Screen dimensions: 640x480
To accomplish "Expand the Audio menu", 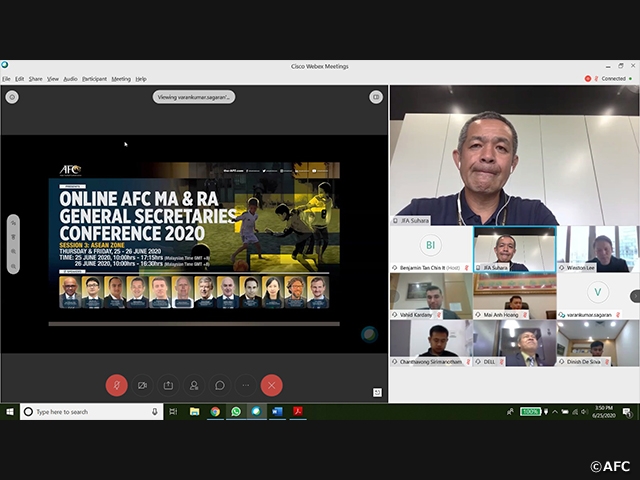I will (x=70, y=78).
